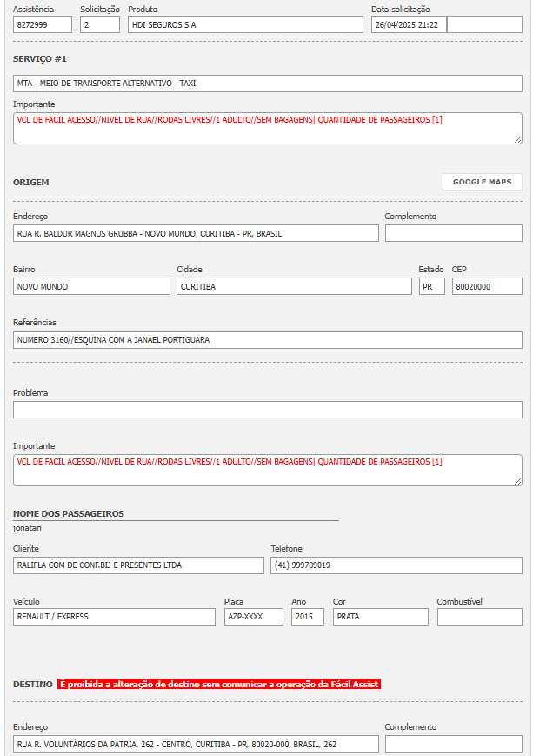Click the Google Maps button
The image size is (533, 756).
[482, 182]
